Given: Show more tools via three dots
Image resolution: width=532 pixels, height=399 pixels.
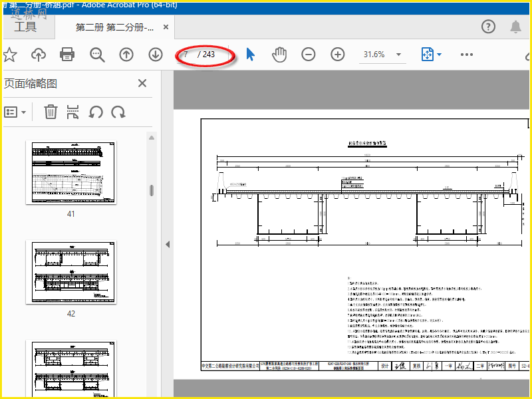Looking at the screenshot, I should [x=467, y=55].
